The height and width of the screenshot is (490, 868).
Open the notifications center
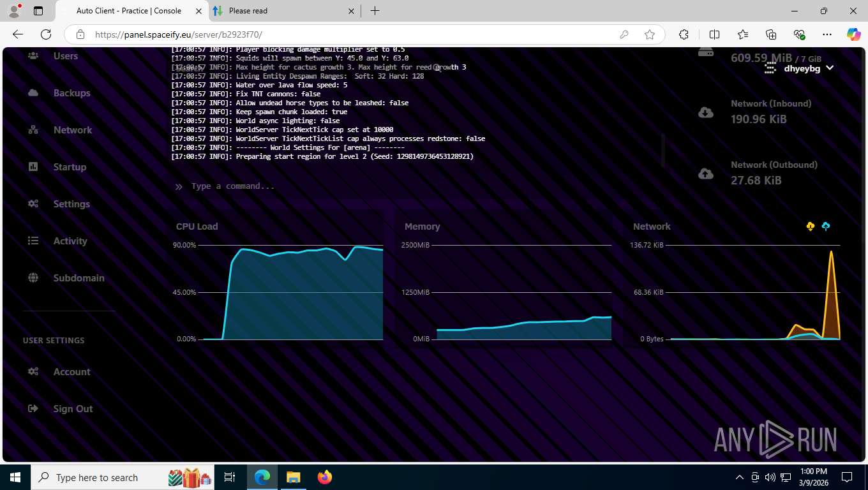[x=847, y=477]
